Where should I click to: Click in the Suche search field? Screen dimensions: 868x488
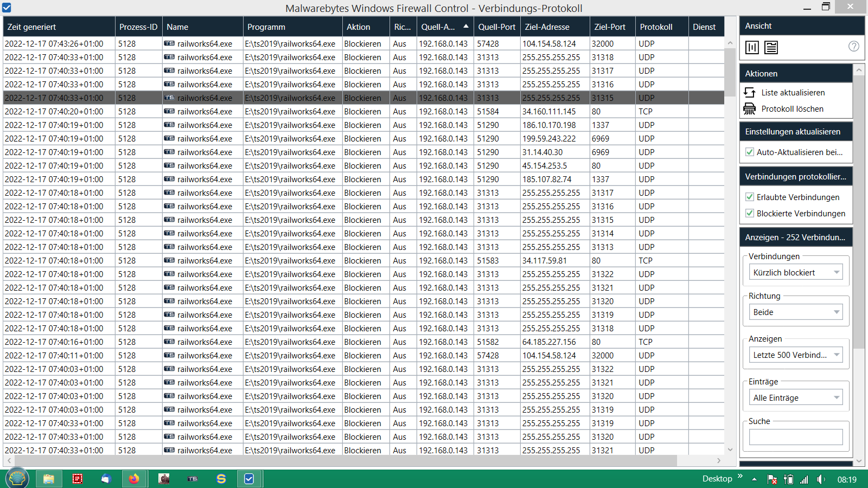(796, 437)
